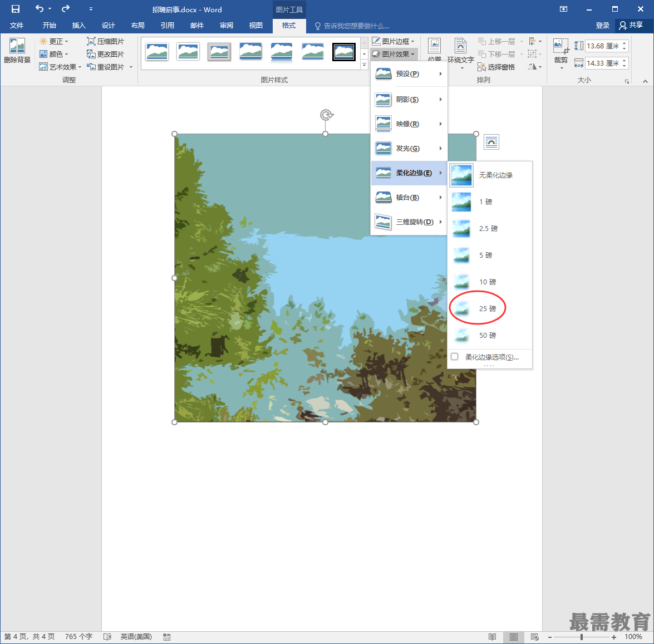Screen dimensions: 654x644
Task: Switch to Read Mode view
Action: pos(493,637)
